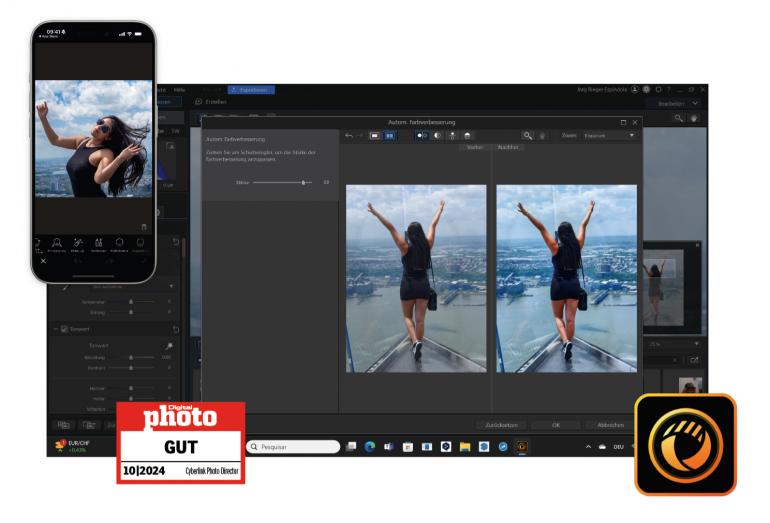Click main window magnifier zoom tool
770x523 pixels.
pyautogui.click(x=679, y=118)
